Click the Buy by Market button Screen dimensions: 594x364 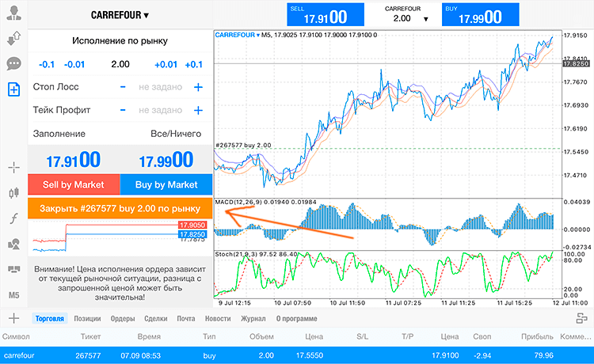click(166, 184)
